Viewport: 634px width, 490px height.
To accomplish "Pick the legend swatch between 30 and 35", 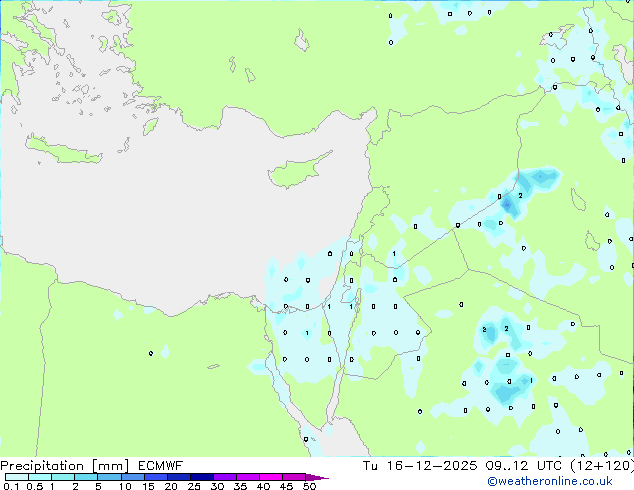I will [x=224, y=477].
